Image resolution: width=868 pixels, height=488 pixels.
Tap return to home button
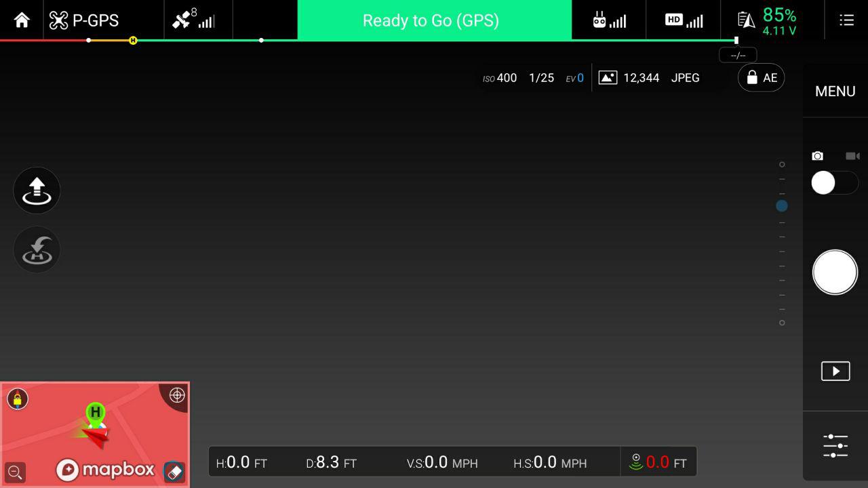click(37, 249)
